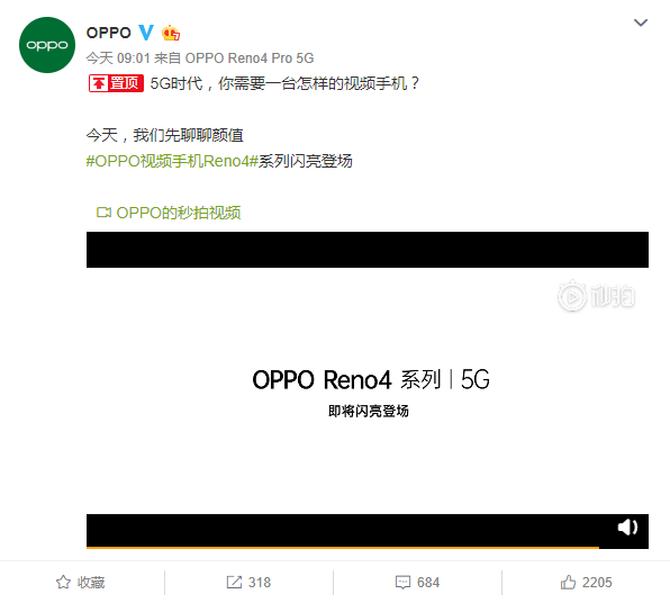Click the 秒拍 watermark logo on video
Screen dimensions: 670x603
coord(596,296)
